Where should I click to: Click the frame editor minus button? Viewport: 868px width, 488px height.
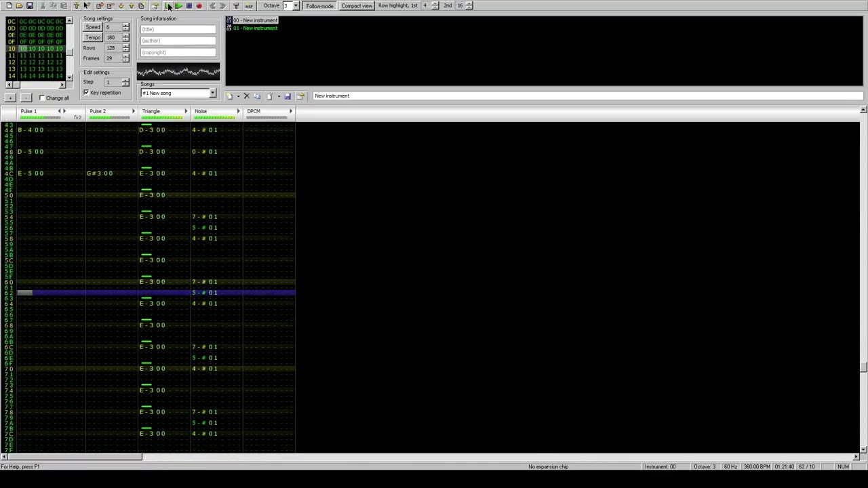[25, 98]
